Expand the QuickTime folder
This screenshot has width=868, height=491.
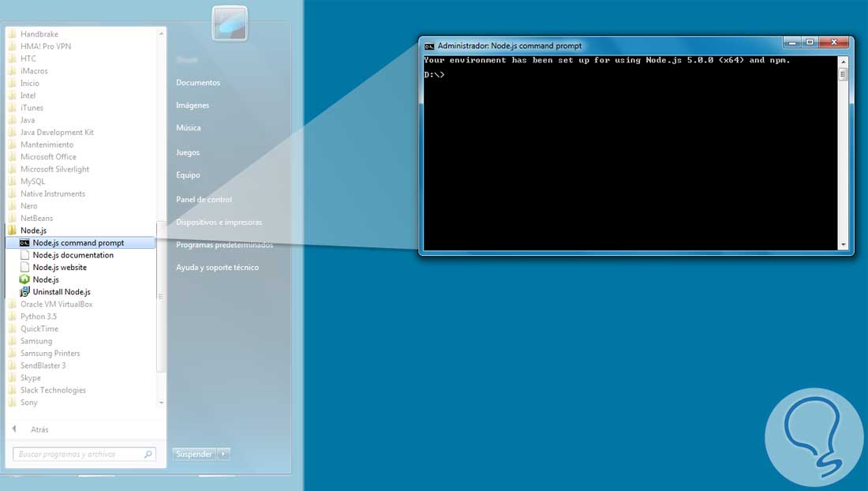click(39, 329)
